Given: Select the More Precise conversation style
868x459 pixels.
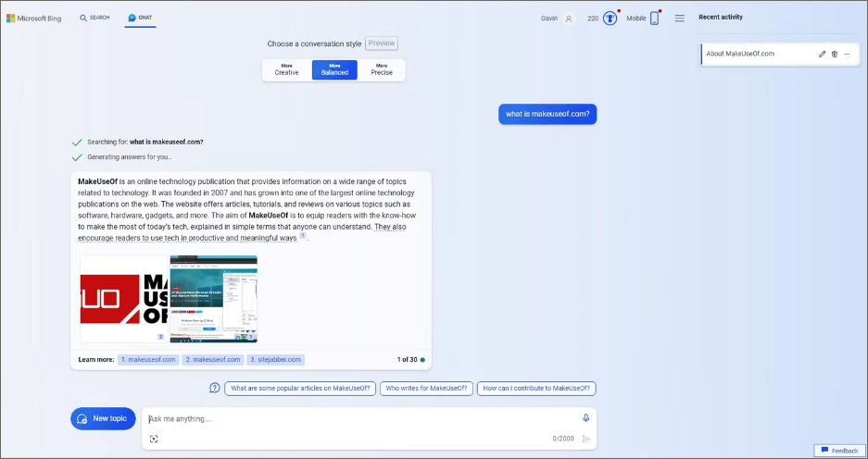Looking at the screenshot, I should [x=382, y=69].
